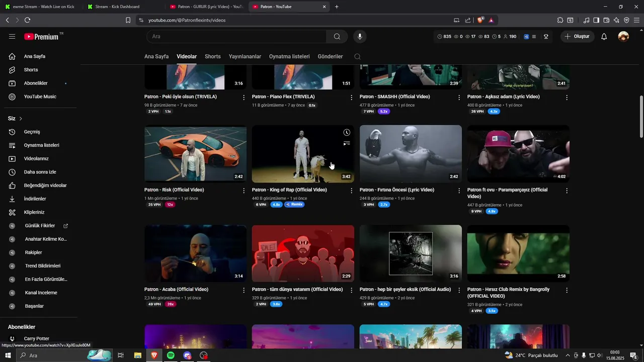644x362 pixels.
Task: Reload the page
Action: click(27, 20)
